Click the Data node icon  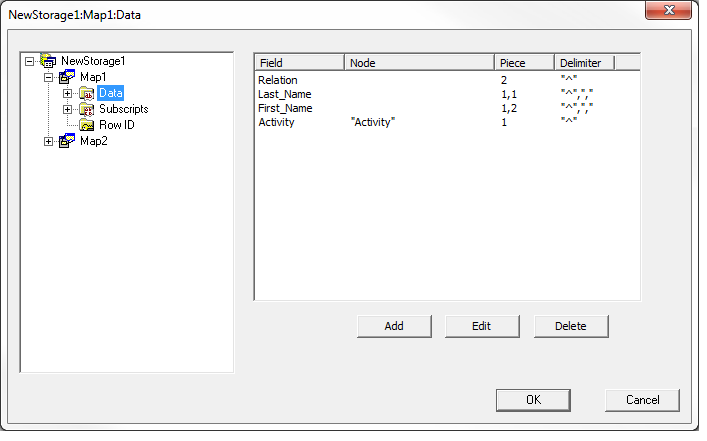coord(87,93)
